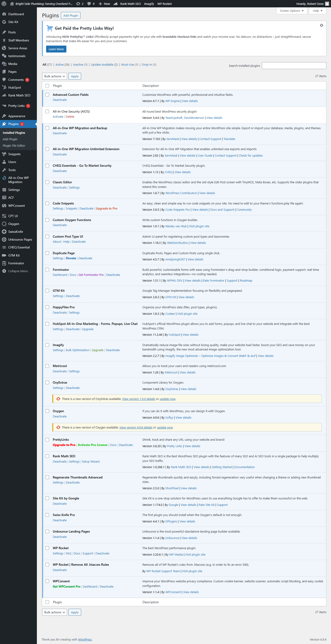Open Service Areas globe icon

(x=4, y=48)
